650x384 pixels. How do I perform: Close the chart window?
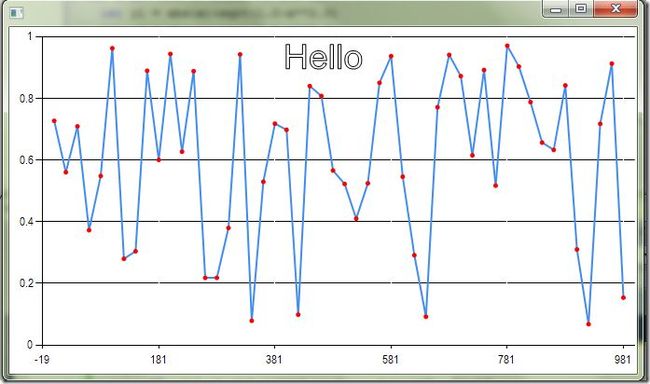pos(615,9)
